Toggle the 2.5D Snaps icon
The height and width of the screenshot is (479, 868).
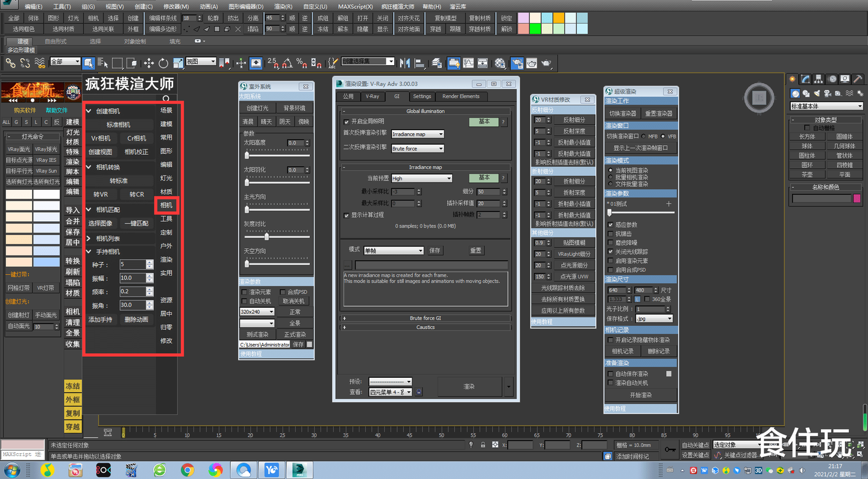click(272, 62)
